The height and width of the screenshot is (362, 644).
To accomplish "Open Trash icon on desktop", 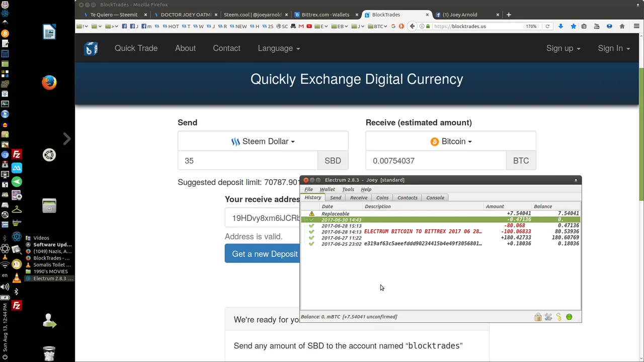I will tap(49, 354).
